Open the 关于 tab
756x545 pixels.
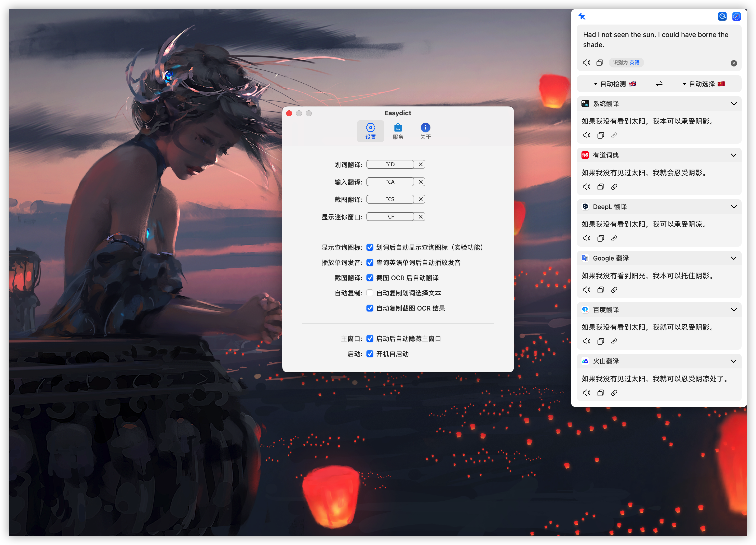pos(425,131)
